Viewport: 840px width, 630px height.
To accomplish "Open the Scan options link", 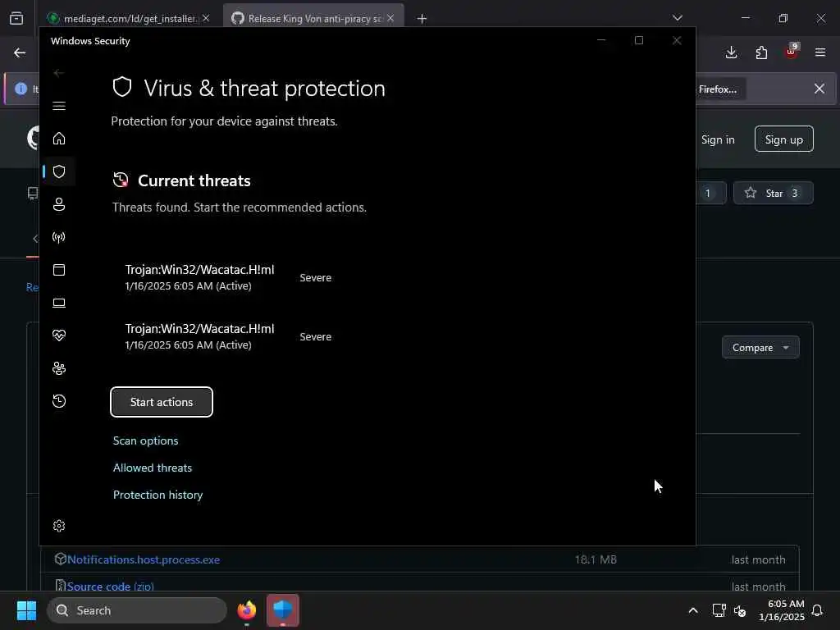I will 146,441.
